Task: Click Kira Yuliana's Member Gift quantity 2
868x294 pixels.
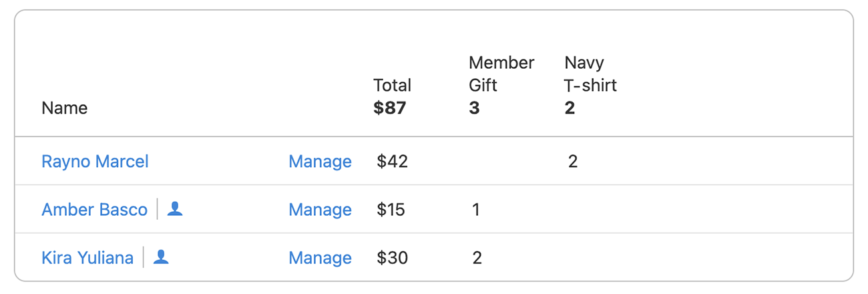Action: coord(477,258)
